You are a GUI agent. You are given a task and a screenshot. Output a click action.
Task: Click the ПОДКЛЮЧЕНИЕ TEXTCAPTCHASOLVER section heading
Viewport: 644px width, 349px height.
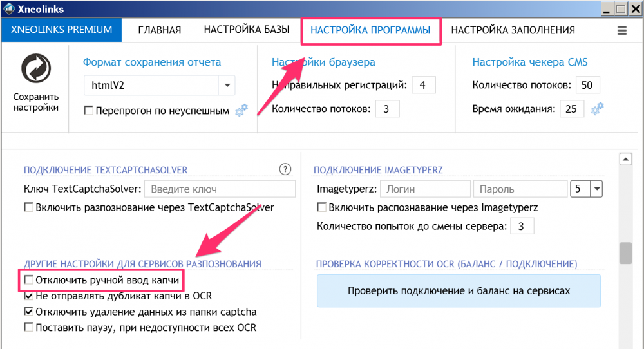[x=106, y=170]
